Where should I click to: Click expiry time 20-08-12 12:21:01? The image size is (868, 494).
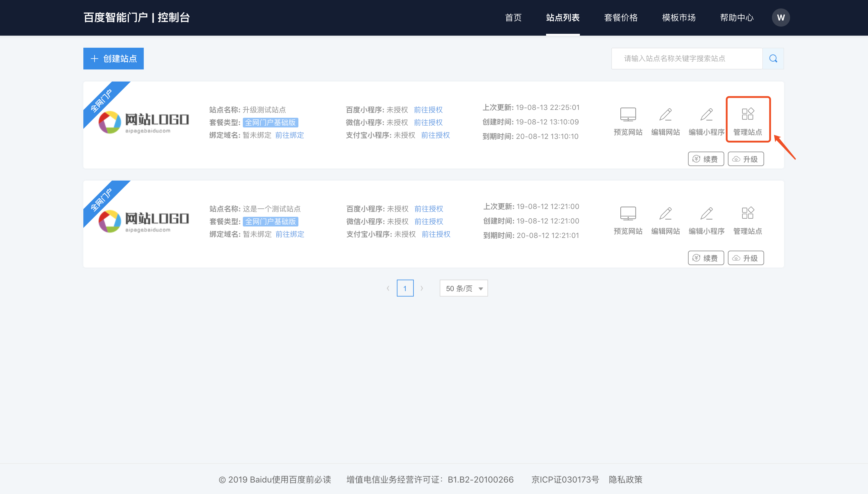click(548, 235)
